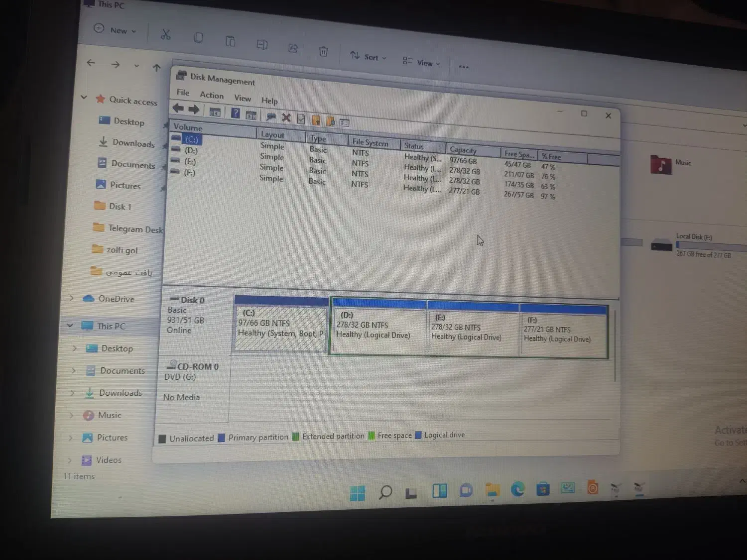
Task: Open Microsoft Store from the taskbar
Action: (543, 489)
